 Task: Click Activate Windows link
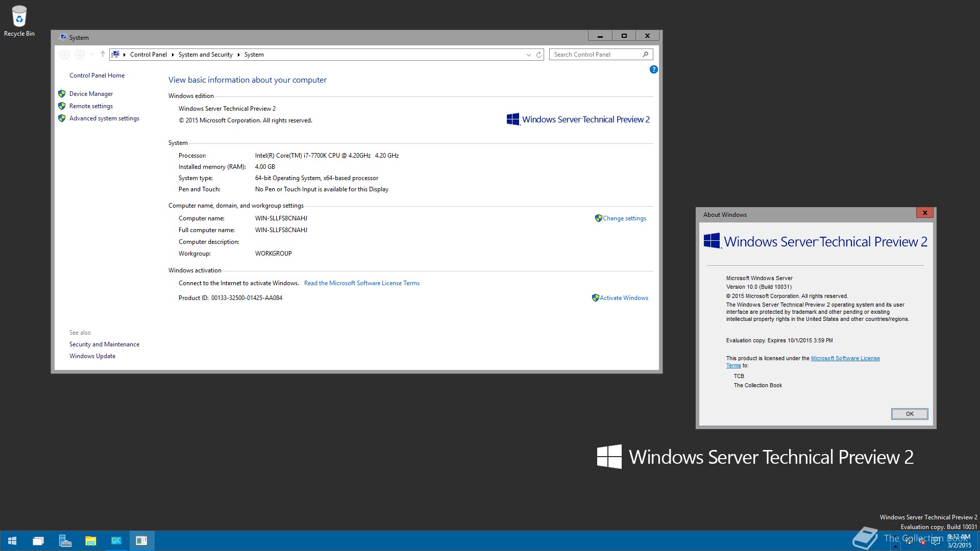(624, 298)
